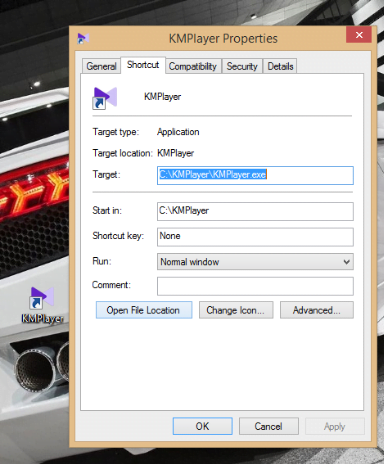The width and height of the screenshot is (384, 464).
Task: Close the KMPlayer Properties window
Action: (x=359, y=35)
